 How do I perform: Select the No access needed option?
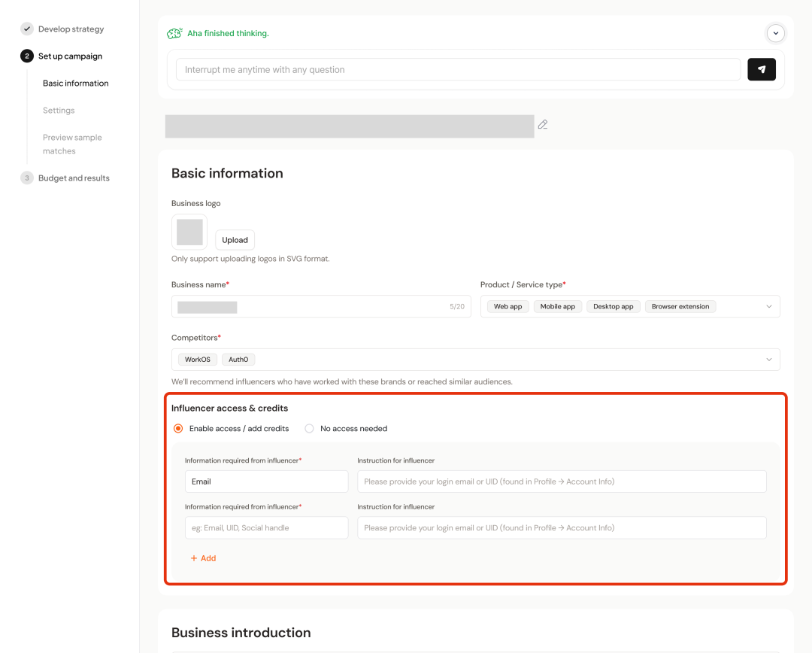point(309,429)
